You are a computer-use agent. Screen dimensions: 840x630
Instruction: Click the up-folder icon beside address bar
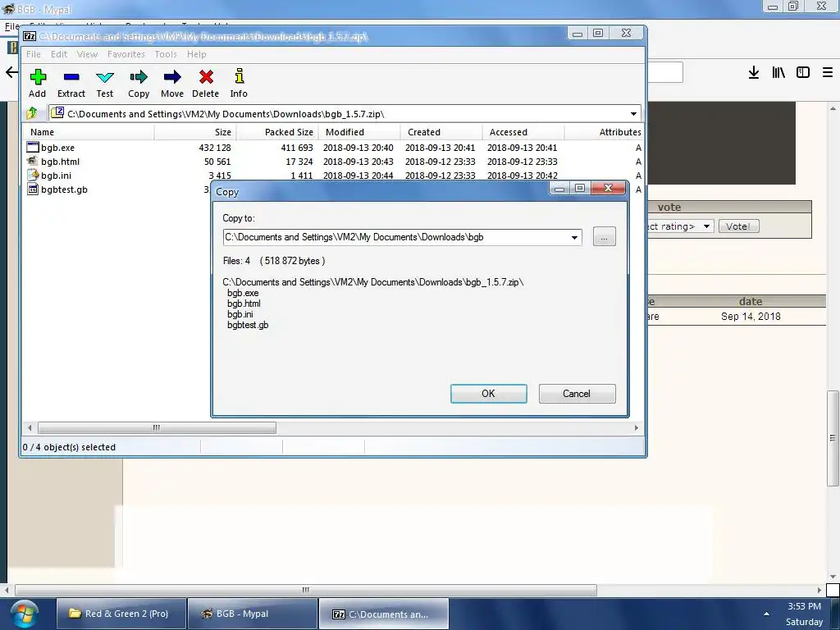pos(32,113)
